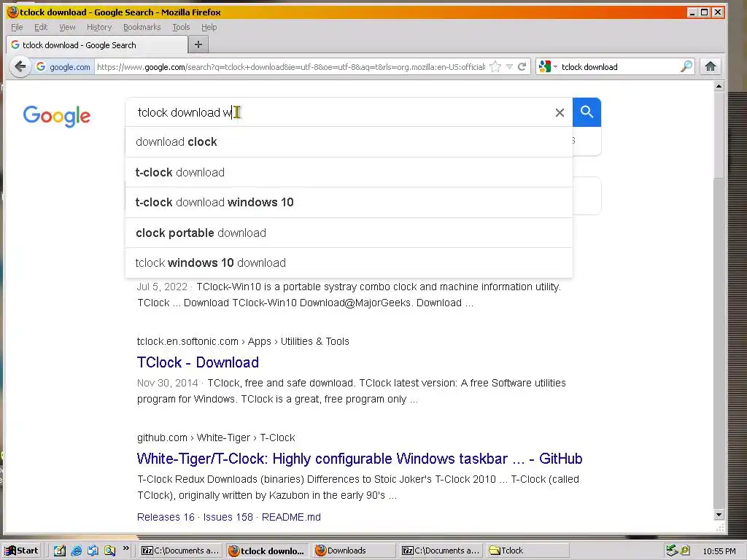
Task: Click the magnifier folder quick launch icon
Action: (x=110, y=551)
